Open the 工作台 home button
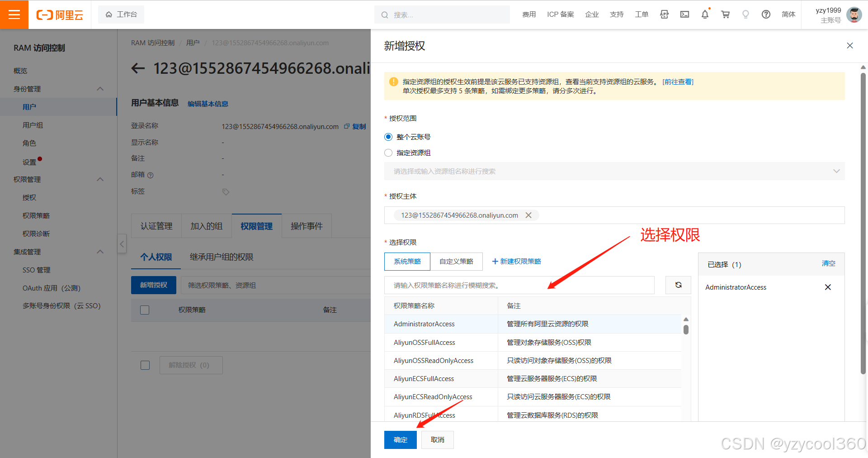 (121, 14)
